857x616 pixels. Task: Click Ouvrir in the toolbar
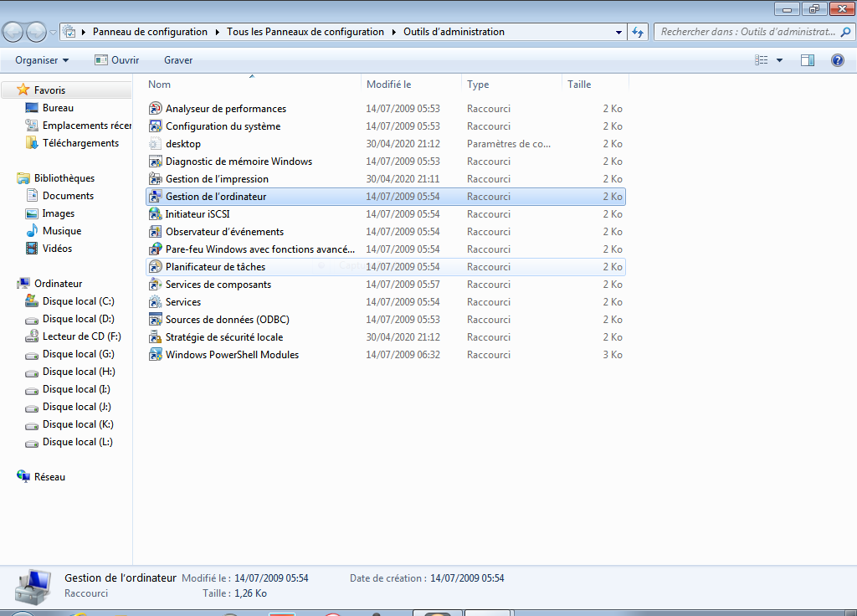pyautogui.click(x=117, y=60)
